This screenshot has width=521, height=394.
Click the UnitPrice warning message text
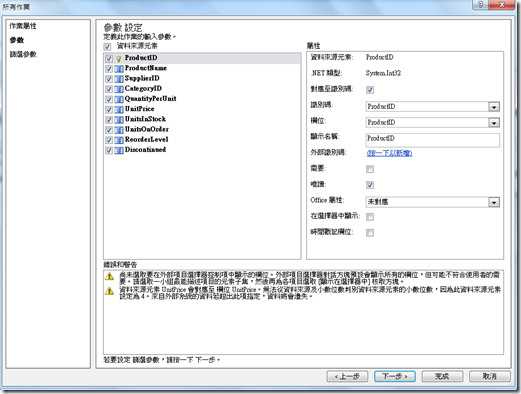coord(310,293)
